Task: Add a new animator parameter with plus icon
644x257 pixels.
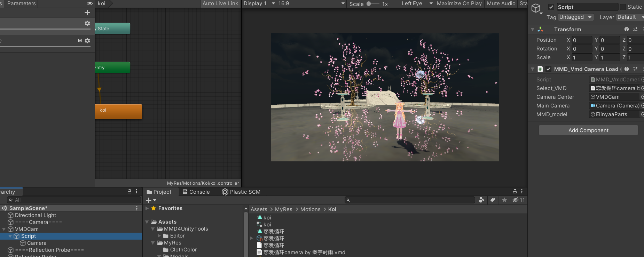Action: [x=87, y=13]
